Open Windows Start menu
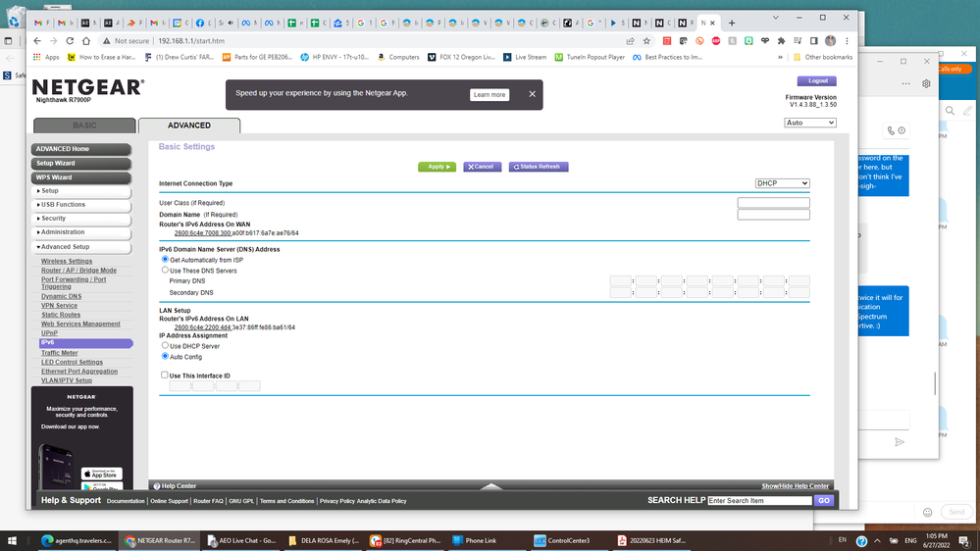Image resolution: width=980 pixels, height=551 pixels. (15, 540)
